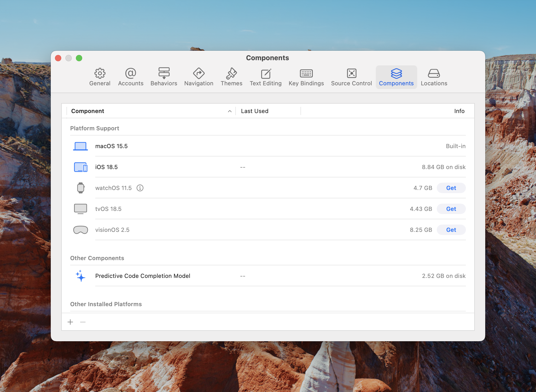
Task: Remove component with the minus button
Action: [x=83, y=322]
